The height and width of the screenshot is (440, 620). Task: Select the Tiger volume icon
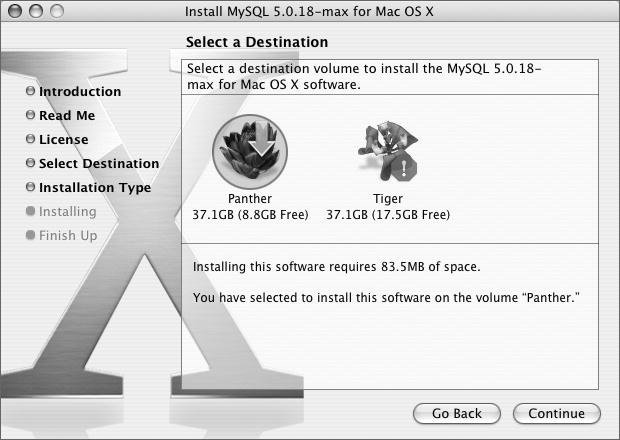pos(388,151)
